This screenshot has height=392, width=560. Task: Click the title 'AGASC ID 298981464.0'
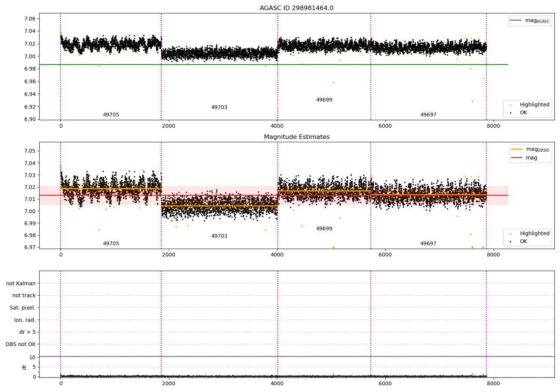296,8
